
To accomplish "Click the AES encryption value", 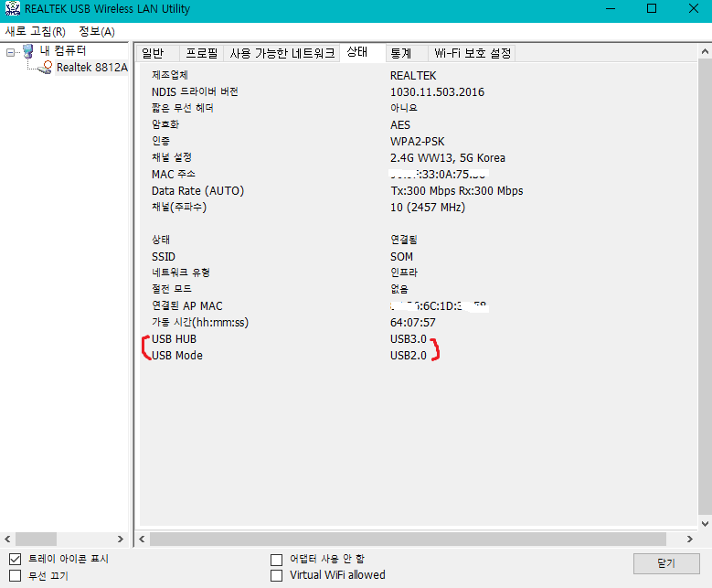I will point(400,125).
